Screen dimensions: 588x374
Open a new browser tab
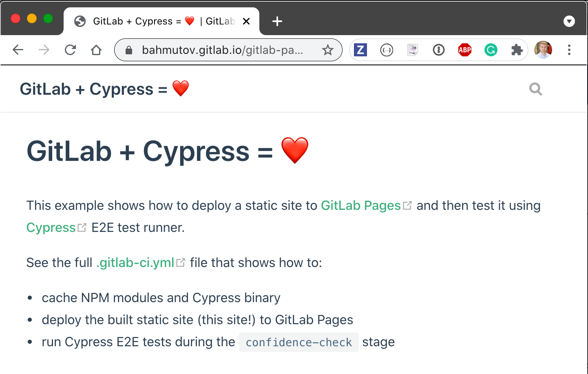coord(277,21)
